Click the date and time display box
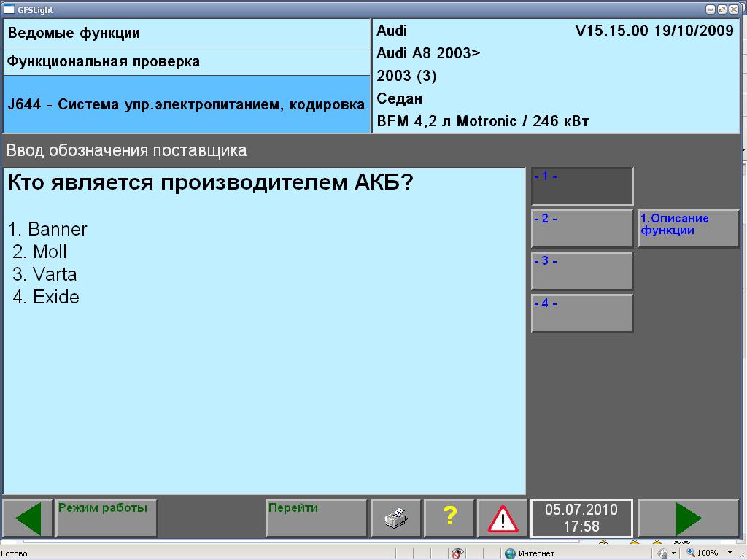 pyautogui.click(x=581, y=518)
